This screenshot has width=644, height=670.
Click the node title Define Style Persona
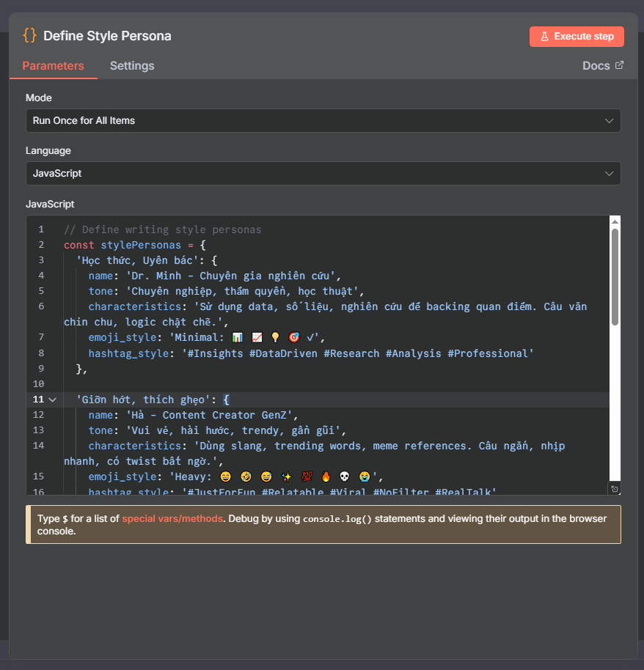[x=107, y=36]
